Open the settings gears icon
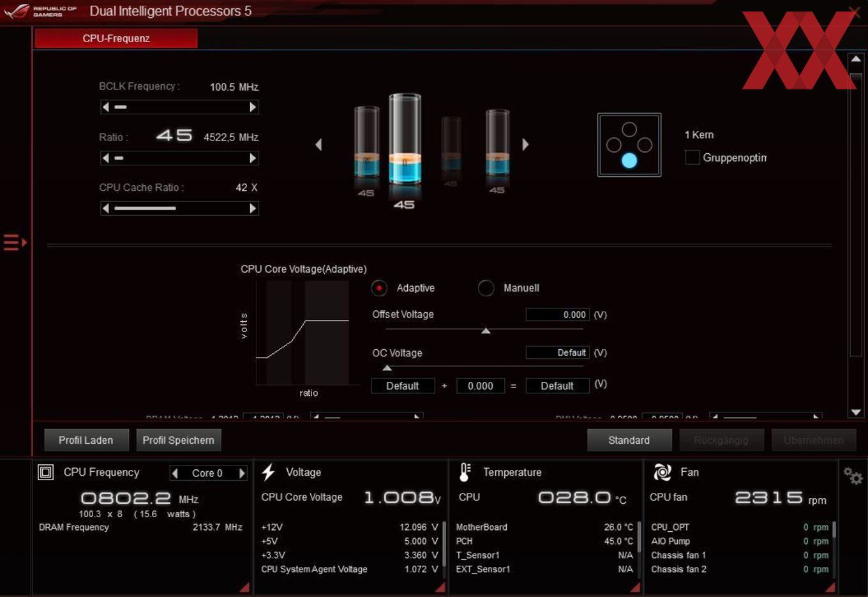Image resolution: width=868 pixels, height=597 pixels. click(x=853, y=476)
